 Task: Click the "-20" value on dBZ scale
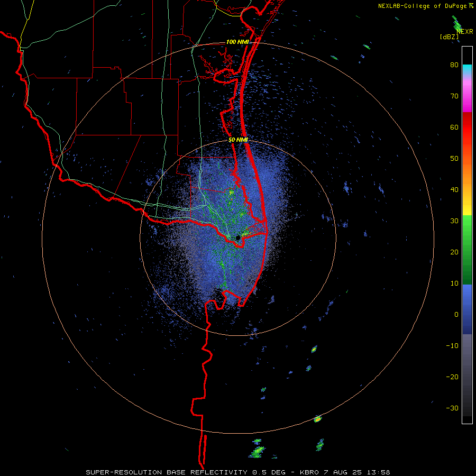click(452, 377)
